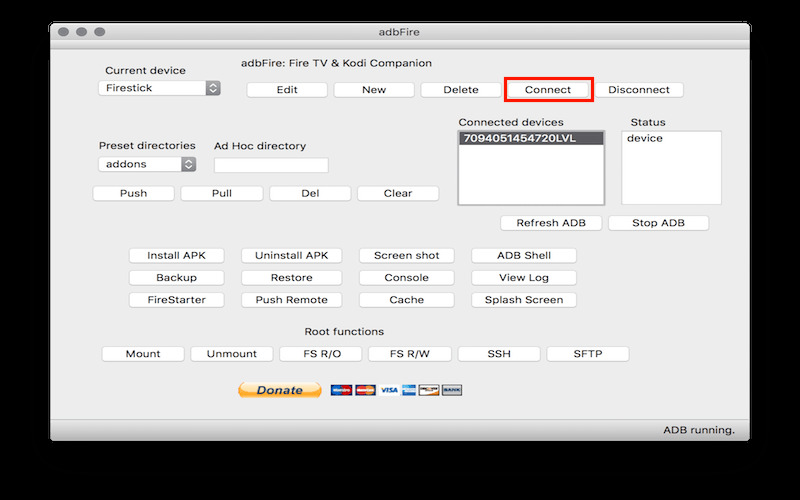Click the Restore button
800x500 pixels.
pos(291,278)
